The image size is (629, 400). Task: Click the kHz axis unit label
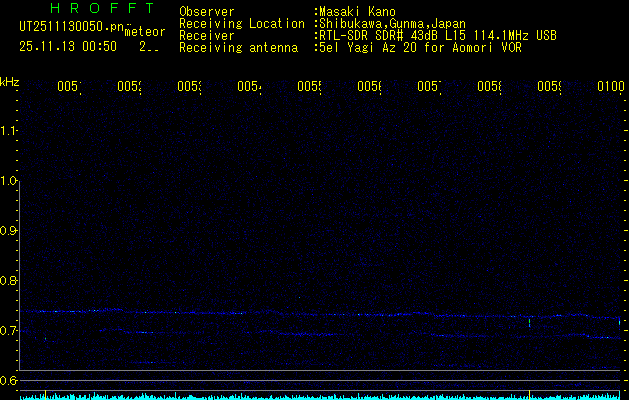[9, 81]
